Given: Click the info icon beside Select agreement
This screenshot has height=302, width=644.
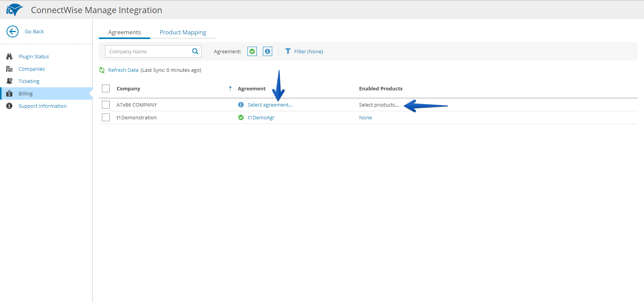Looking at the screenshot, I should click(241, 105).
